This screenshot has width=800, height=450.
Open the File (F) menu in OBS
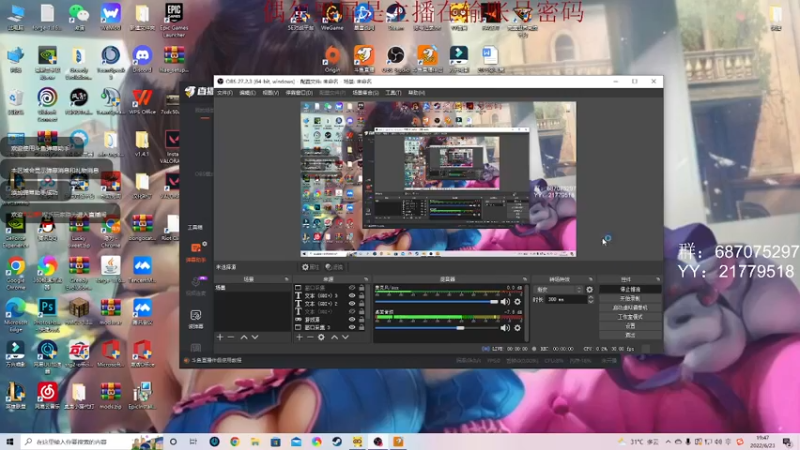click(x=225, y=93)
